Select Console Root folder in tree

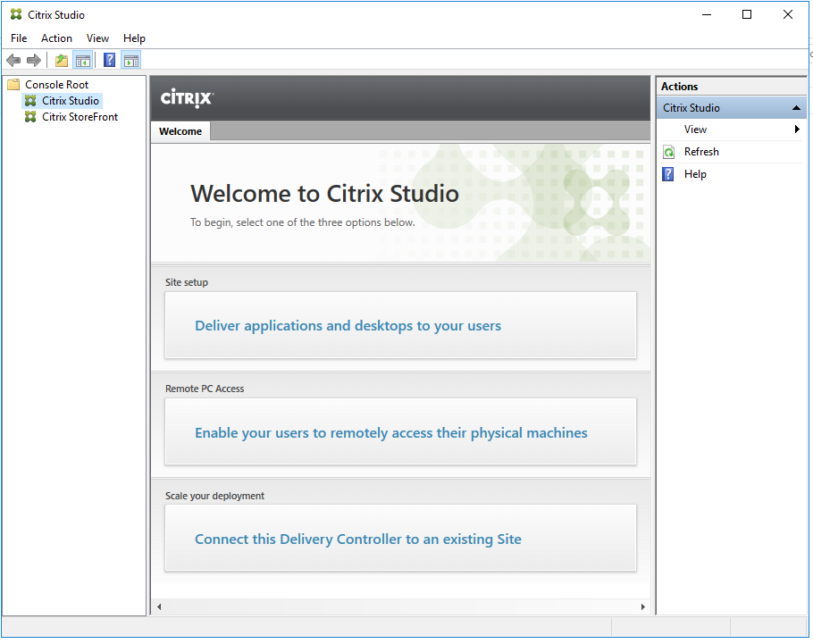[x=56, y=85]
